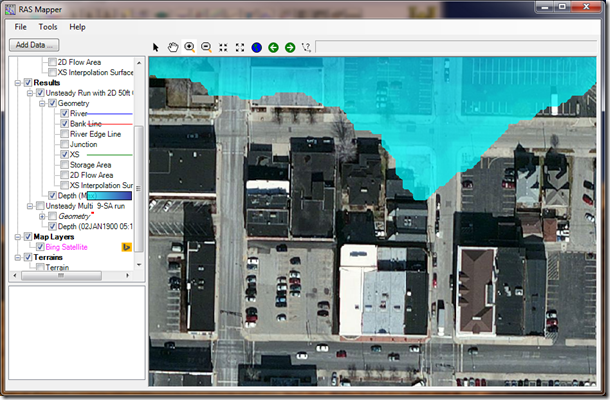Click the blue globe full extent icon
Image resolution: width=610 pixels, height=400 pixels.
(256, 47)
